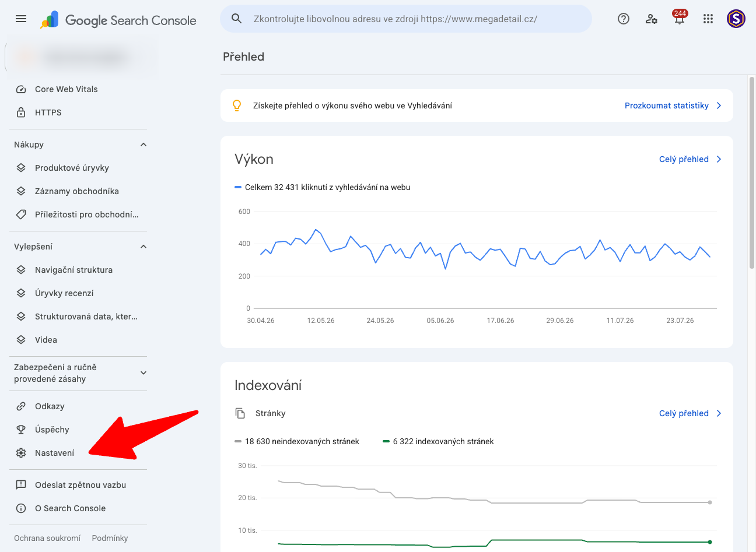The image size is (756, 552).
Task: Click the feedback icon beside Odeslat zpětnou vazbu
Action: pyautogui.click(x=21, y=485)
